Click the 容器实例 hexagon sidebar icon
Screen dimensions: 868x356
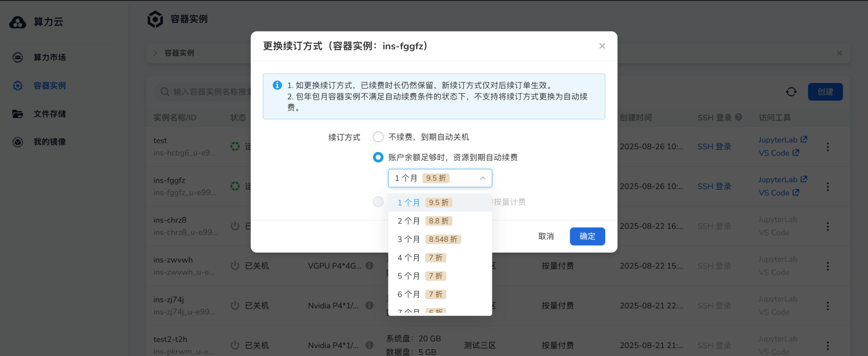pyautogui.click(x=18, y=86)
